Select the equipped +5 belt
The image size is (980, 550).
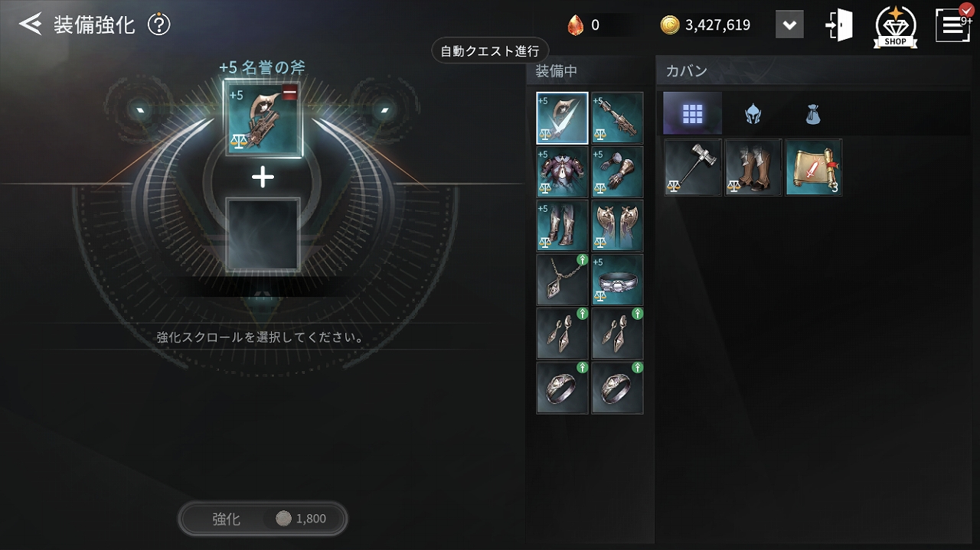pyautogui.click(x=617, y=280)
